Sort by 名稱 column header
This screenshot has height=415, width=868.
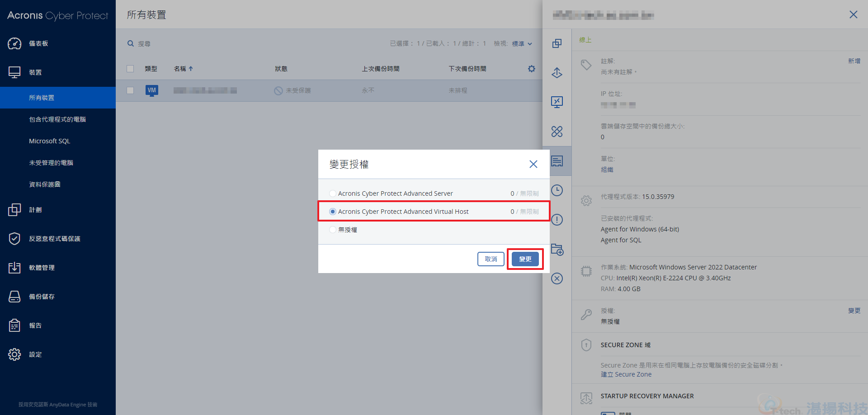point(184,69)
